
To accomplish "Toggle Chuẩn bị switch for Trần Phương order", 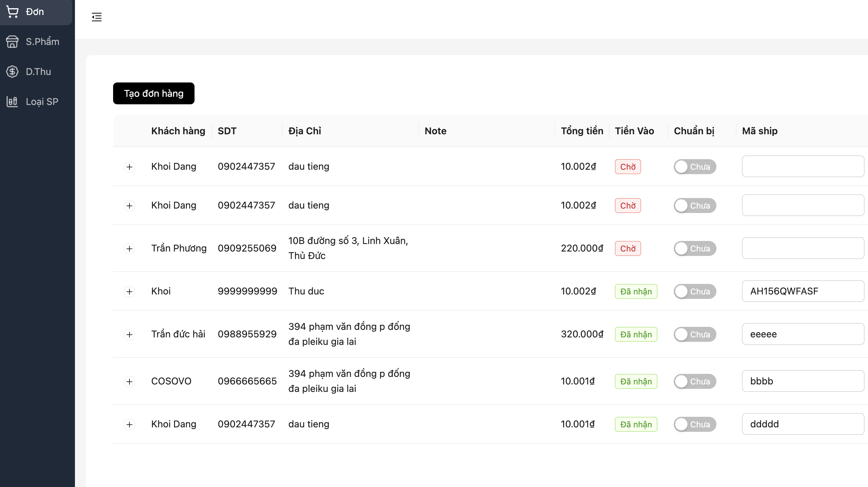I will click(x=695, y=248).
